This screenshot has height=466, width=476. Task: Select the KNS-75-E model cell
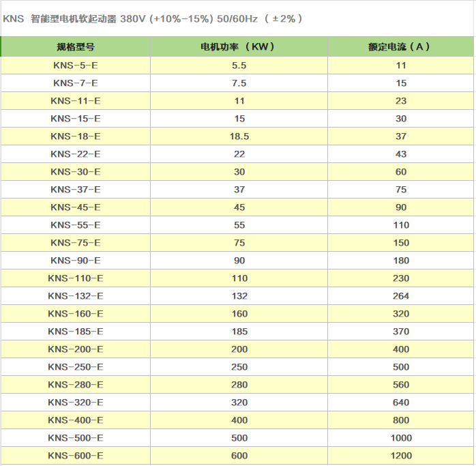pyautogui.click(x=75, y=243)
